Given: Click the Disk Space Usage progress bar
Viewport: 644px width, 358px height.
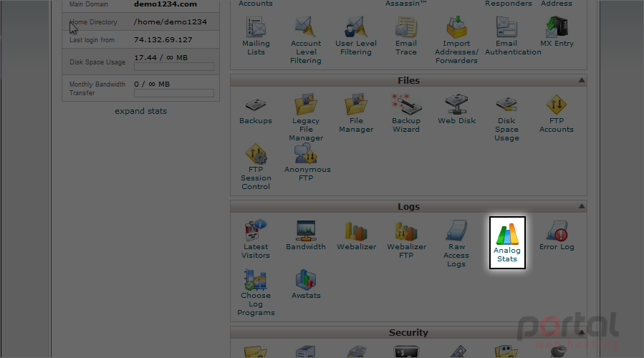Looking at the screenshot, I should click(174, 67).
